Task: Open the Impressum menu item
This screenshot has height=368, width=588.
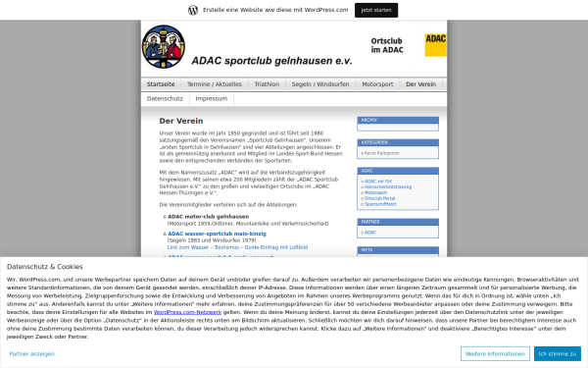Action: click(x=211, y=99)
